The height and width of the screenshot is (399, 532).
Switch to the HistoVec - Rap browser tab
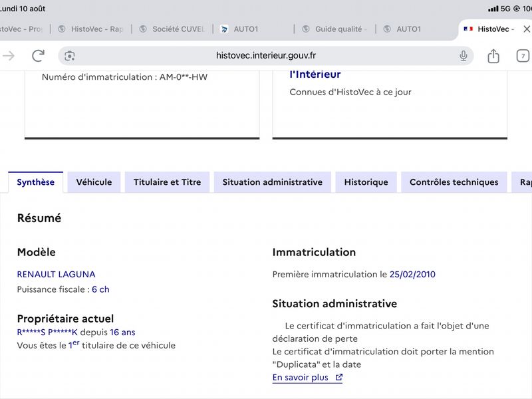tap(90, 29)
